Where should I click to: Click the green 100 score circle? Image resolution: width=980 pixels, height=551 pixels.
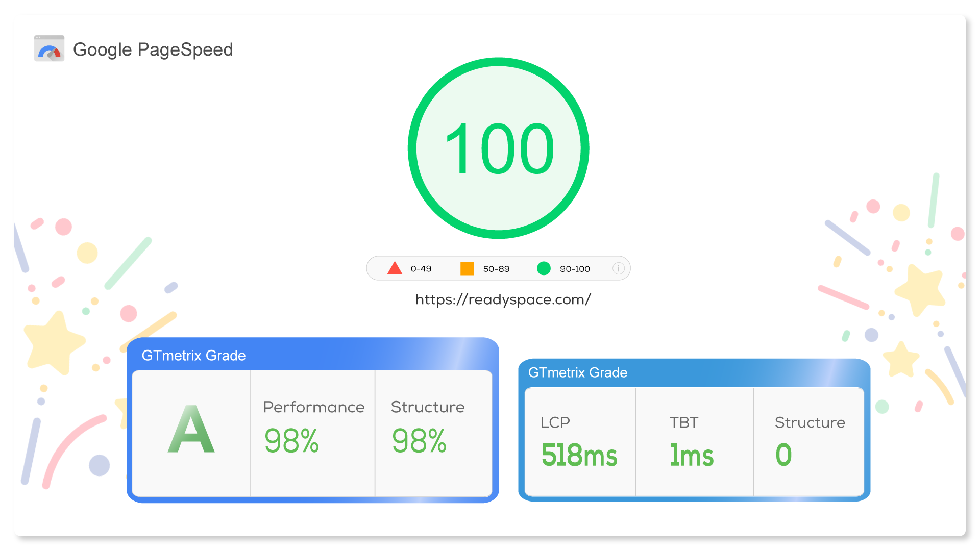(x=499, y=149)
